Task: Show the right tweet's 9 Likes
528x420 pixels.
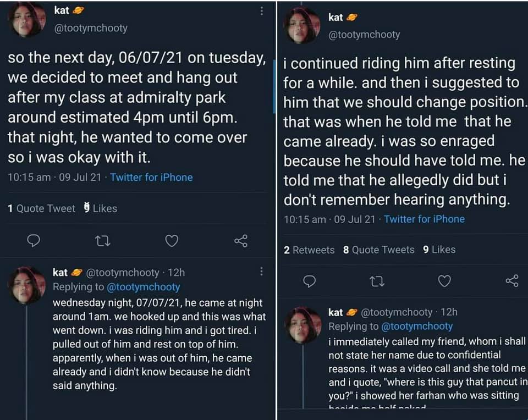Action: click(x=439, y=250)
